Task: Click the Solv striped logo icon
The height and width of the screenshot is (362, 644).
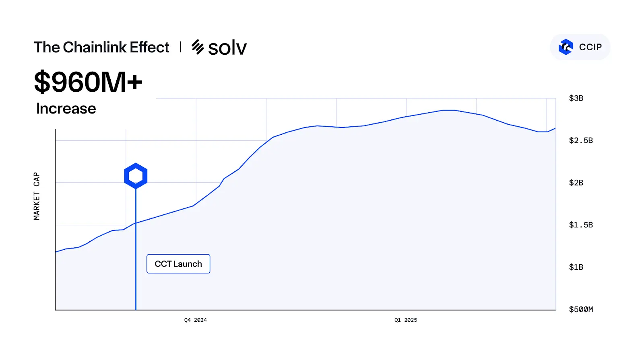Action: pyautogui.click(x=198, y=47)
